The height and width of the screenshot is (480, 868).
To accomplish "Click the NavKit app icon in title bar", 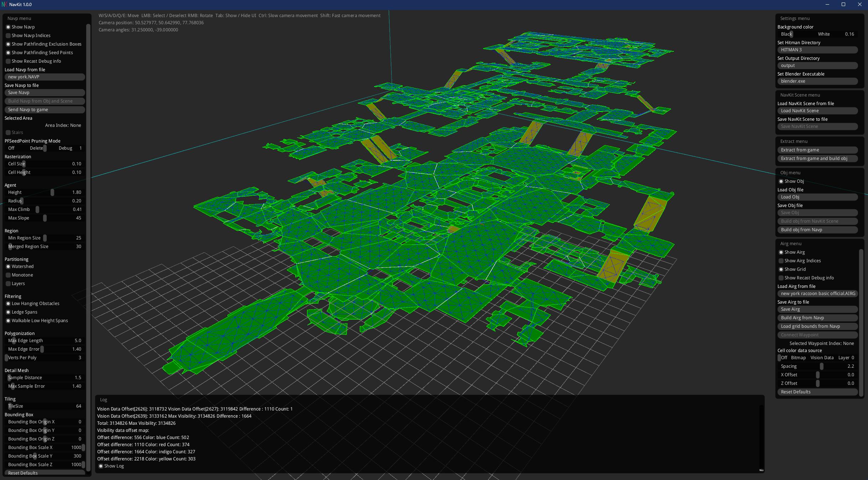I will tap(4, 4).
